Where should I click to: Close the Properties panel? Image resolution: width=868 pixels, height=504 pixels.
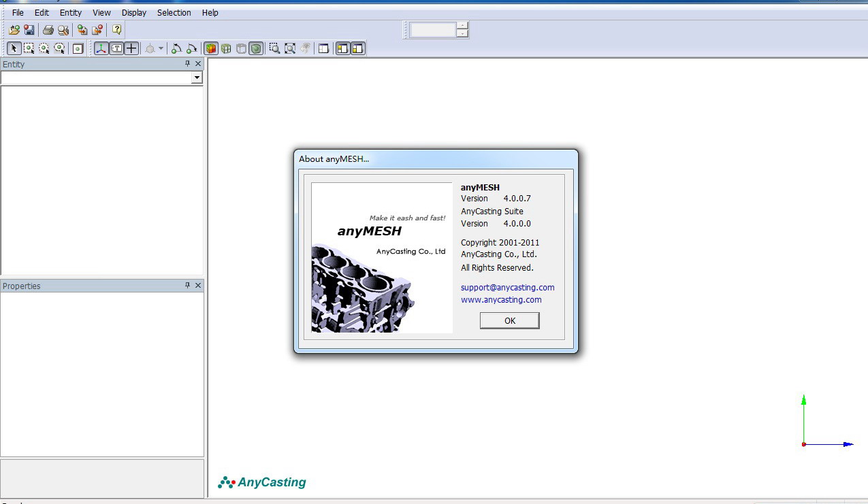click(x=198, y=286)
